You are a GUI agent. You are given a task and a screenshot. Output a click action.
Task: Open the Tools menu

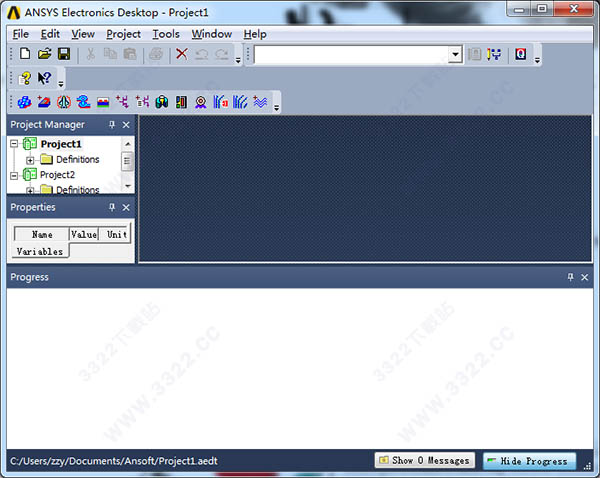[x=166, y=34]
